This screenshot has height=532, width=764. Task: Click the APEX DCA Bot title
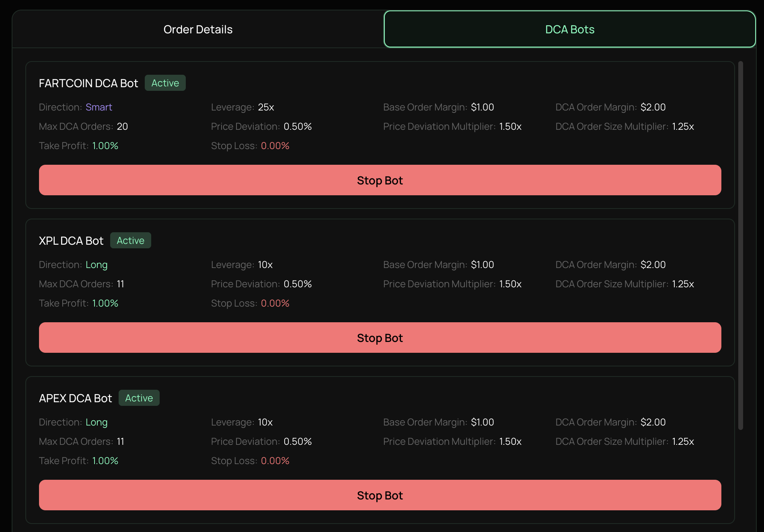point(76,398)
